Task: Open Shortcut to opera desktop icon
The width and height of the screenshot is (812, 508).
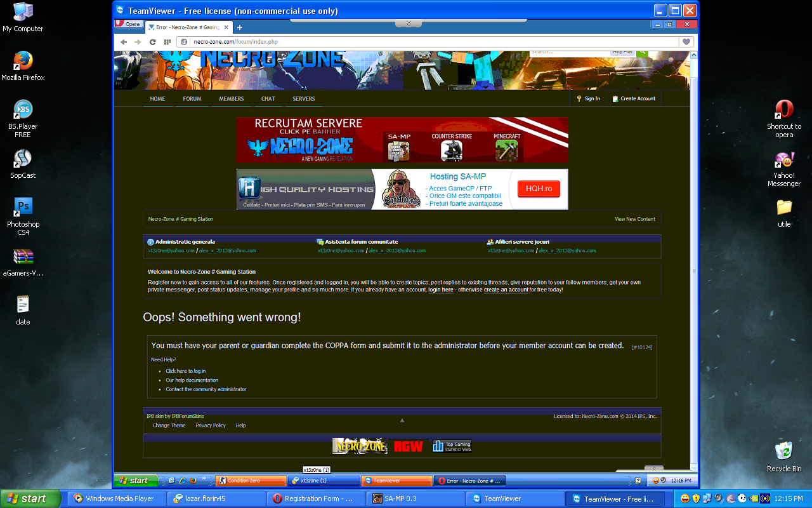Action: click(784, 119)
